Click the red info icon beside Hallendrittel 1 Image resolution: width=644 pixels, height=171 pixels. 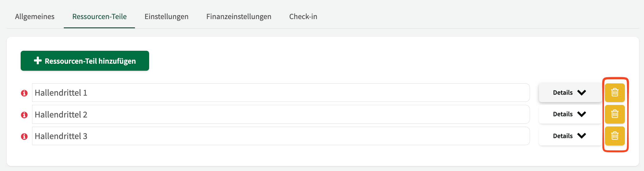pyautogui.click(x=24, y=93)
